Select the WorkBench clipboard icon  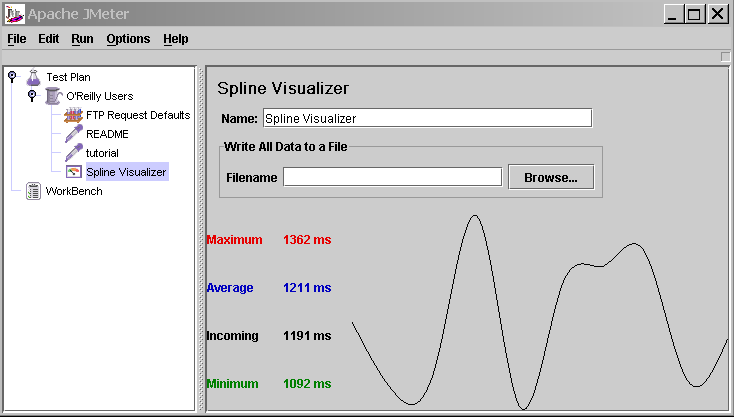(x=33, y=191)
